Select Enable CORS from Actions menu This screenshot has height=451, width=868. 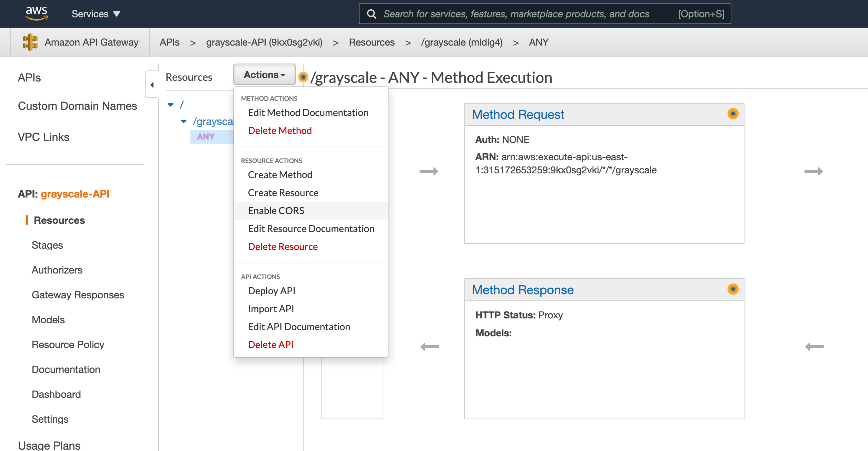click(276, 211)
